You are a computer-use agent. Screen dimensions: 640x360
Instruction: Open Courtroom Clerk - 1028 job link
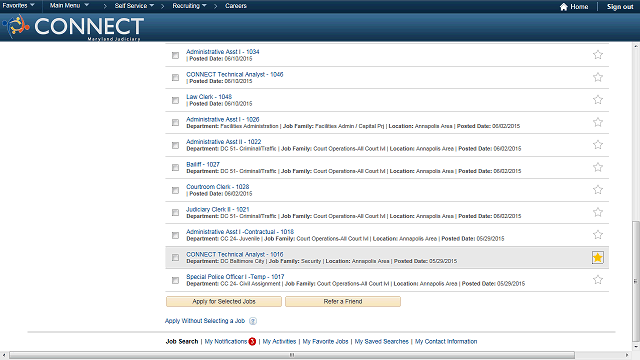click(x=218, y=187)
